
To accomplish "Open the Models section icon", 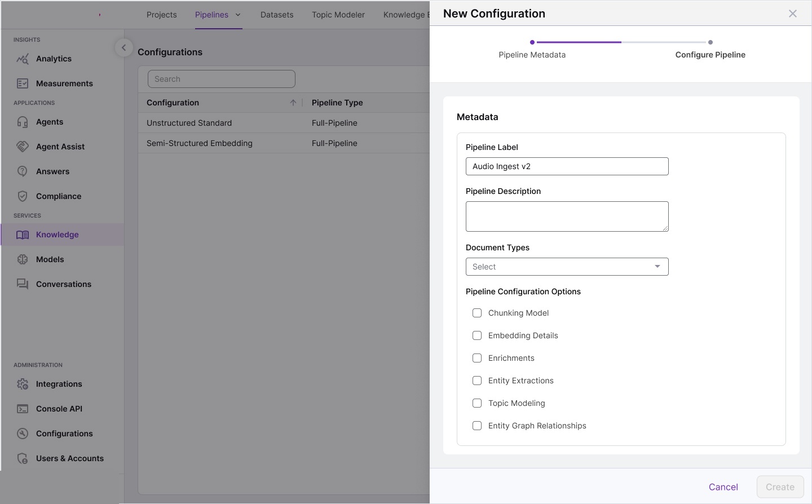I will tap(23, 259).
